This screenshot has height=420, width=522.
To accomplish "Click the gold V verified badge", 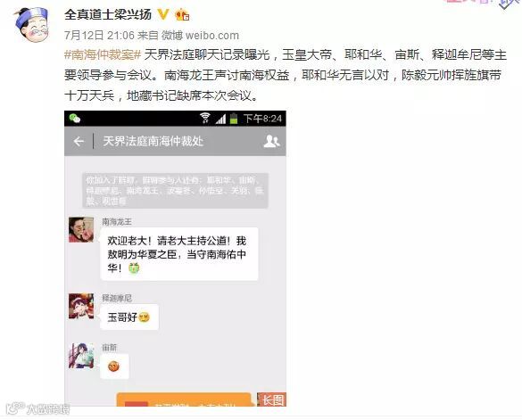I will 163,14.
